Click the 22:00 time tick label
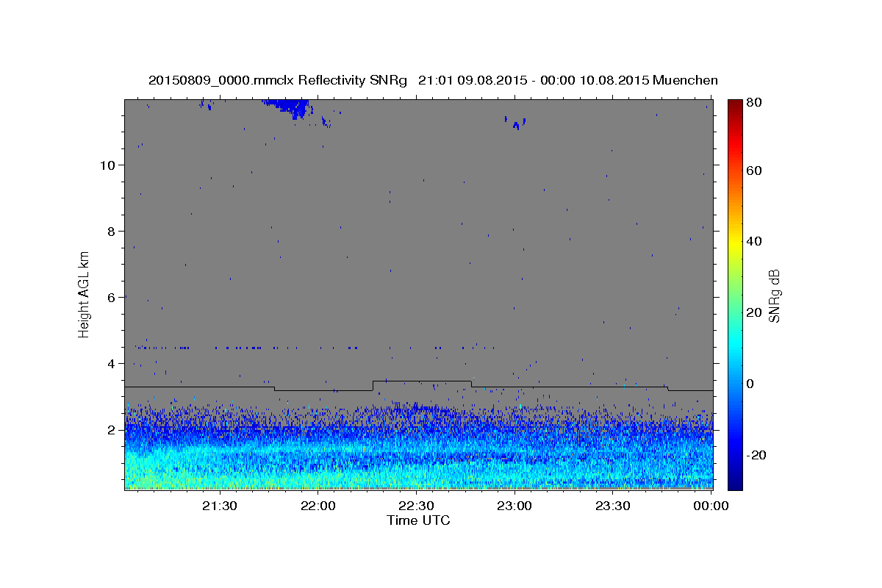The width and height of the screenshot is (882, 588). [x=318, y=506]
